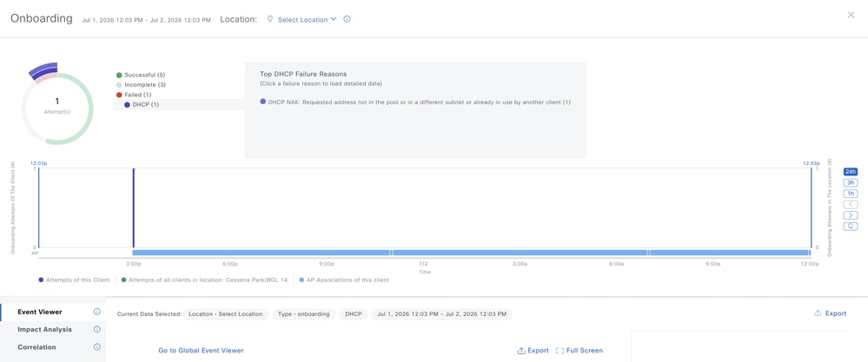
Task: Set time range to 1h
Action: click(x=851, y=194)
